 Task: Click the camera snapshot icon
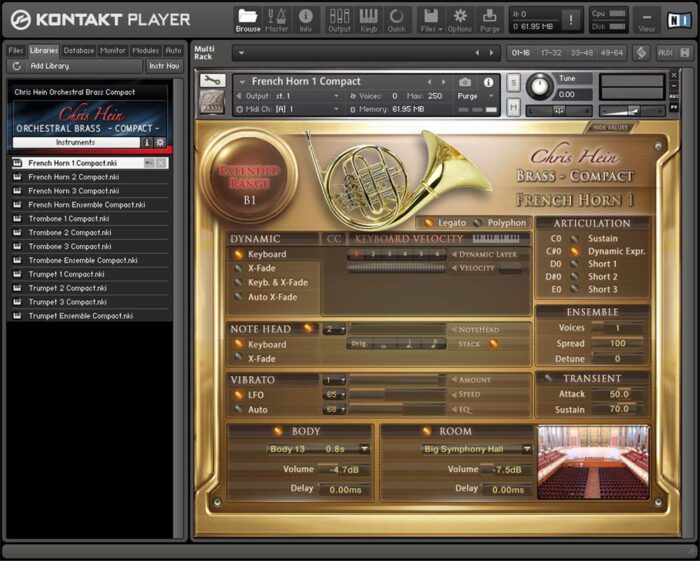coord(465,82)
